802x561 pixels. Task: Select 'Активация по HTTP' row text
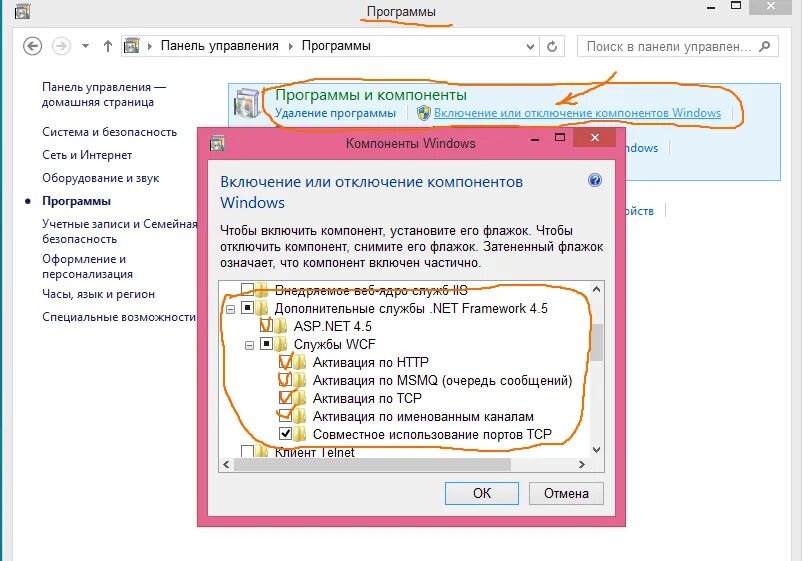coord(371,362)
